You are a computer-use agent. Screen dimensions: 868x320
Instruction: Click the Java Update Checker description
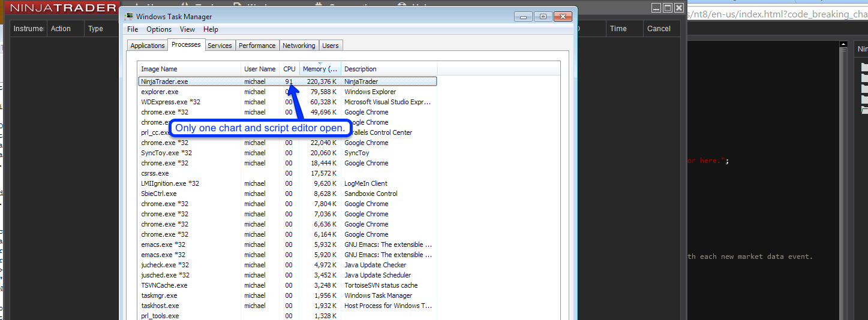tap(375, 265)
